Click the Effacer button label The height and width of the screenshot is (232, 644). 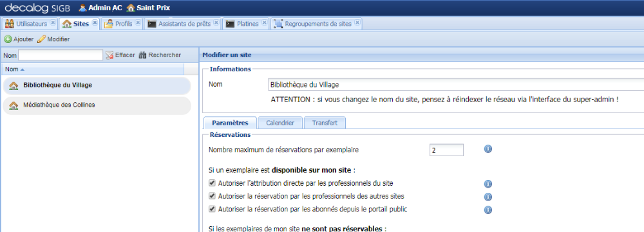point(125,55)
